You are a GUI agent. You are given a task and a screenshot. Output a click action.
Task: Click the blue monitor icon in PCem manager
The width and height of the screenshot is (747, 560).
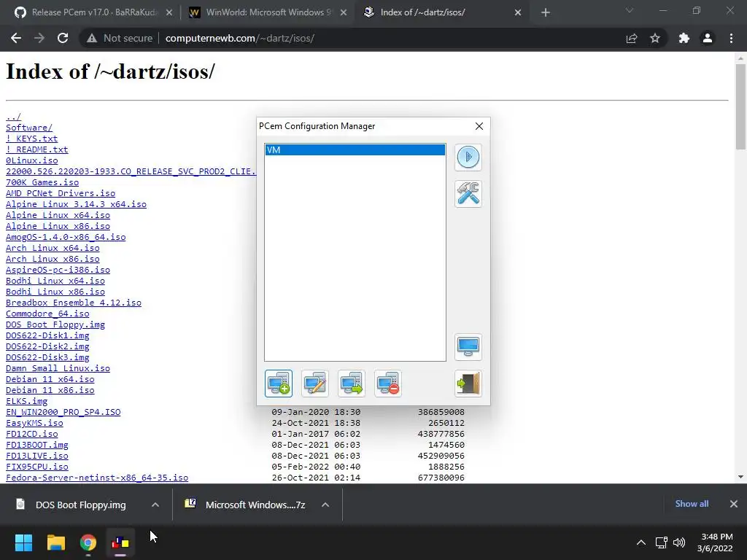pos(468,346)
